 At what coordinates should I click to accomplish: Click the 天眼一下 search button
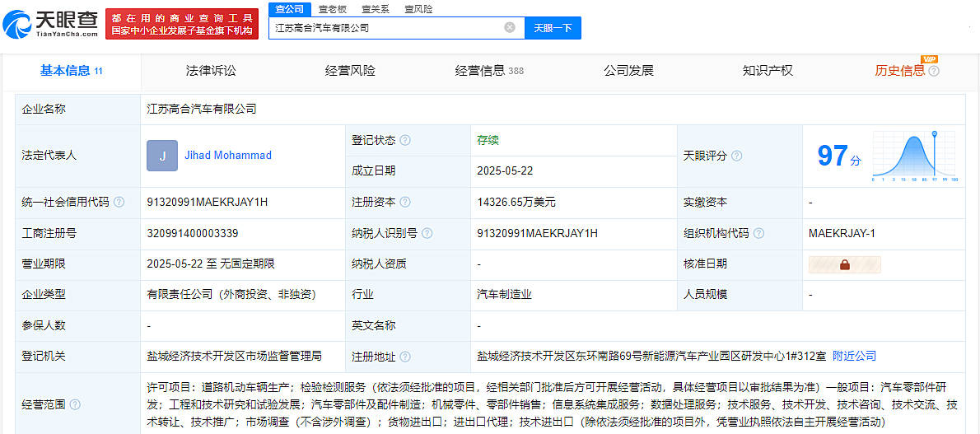(x=553, y=27)
